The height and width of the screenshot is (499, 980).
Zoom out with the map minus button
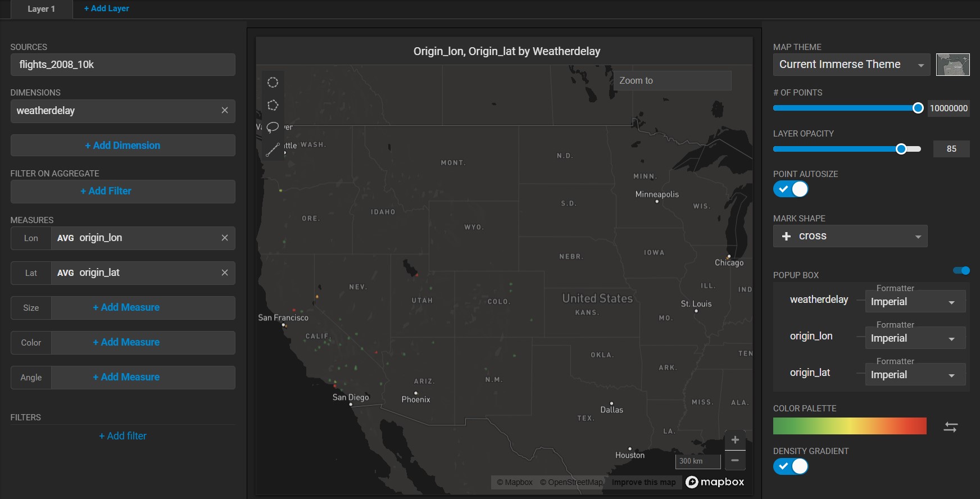point(735,460)
